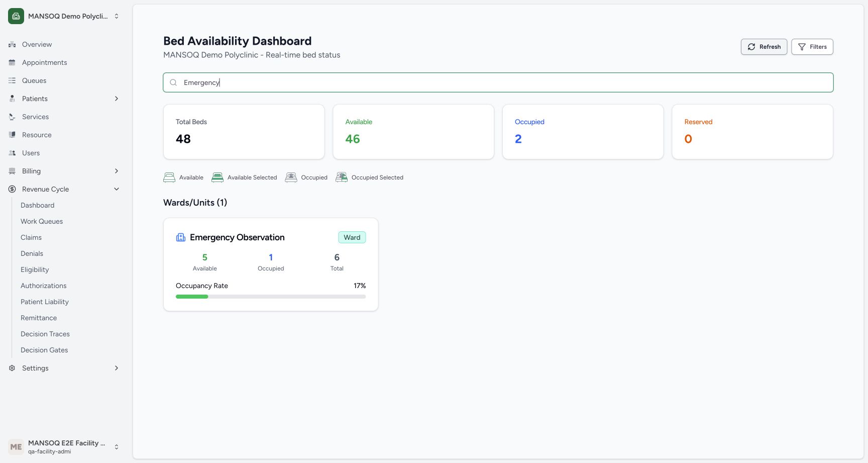Click the Settings gear icon

point(12,368)
